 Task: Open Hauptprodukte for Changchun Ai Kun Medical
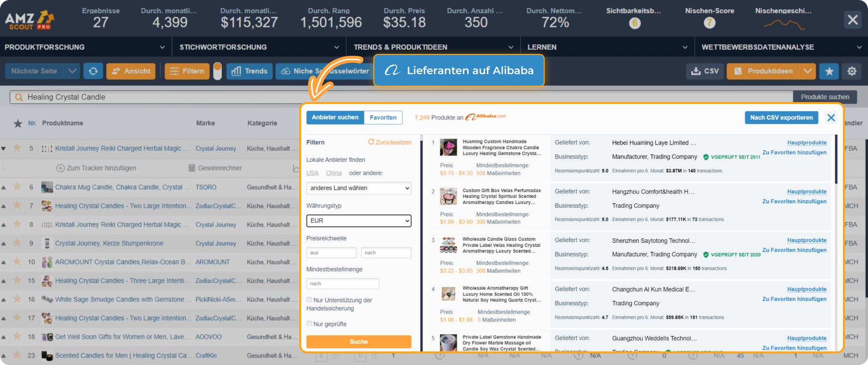pos(807,289)
